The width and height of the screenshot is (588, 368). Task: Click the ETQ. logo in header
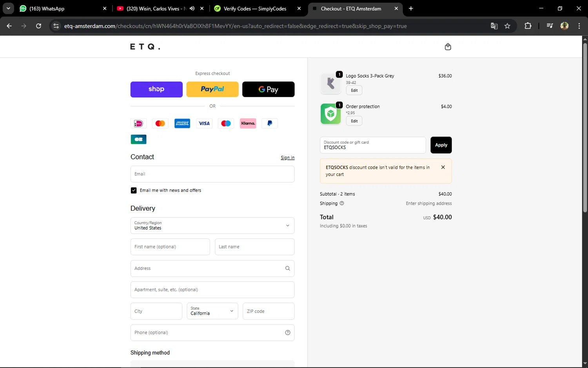point(145,47)
